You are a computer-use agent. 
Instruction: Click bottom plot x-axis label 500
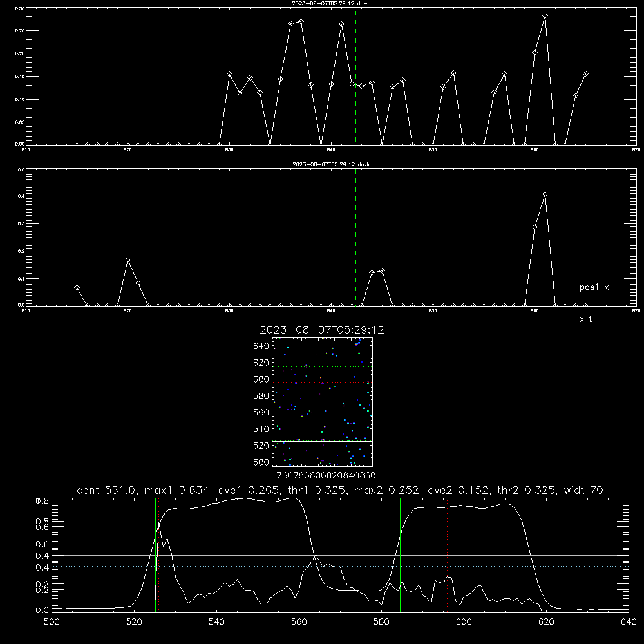52,622
